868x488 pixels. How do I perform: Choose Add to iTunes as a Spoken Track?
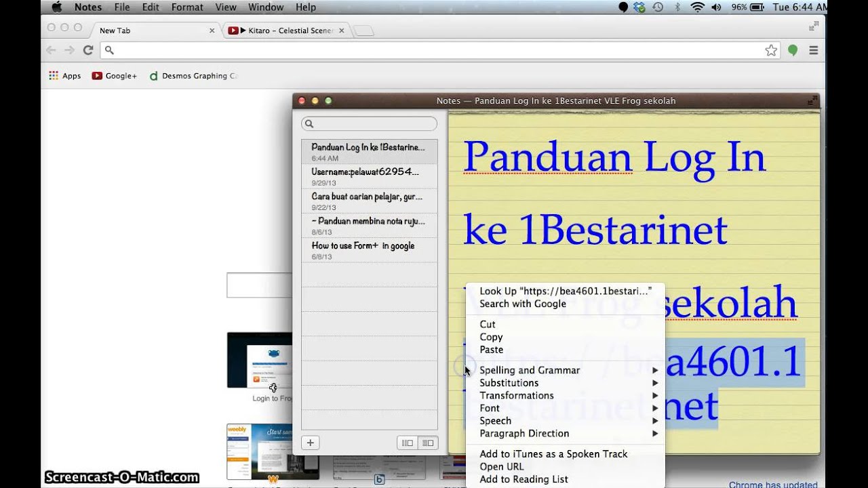point(566,454)
